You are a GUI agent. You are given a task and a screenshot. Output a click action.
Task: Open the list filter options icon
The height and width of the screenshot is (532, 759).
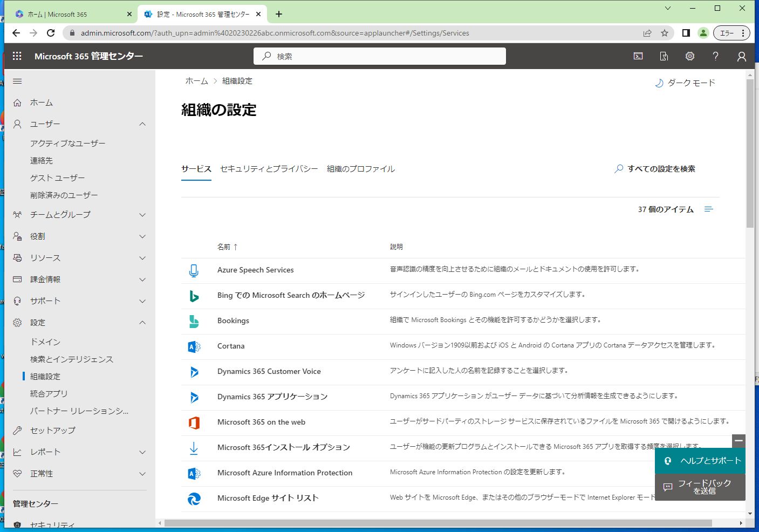709,209
